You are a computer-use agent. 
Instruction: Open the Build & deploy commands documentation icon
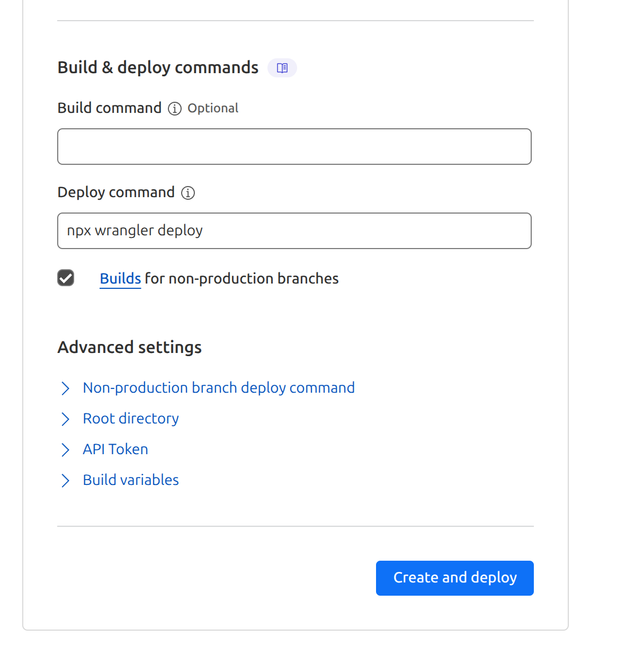pos(282,68)
